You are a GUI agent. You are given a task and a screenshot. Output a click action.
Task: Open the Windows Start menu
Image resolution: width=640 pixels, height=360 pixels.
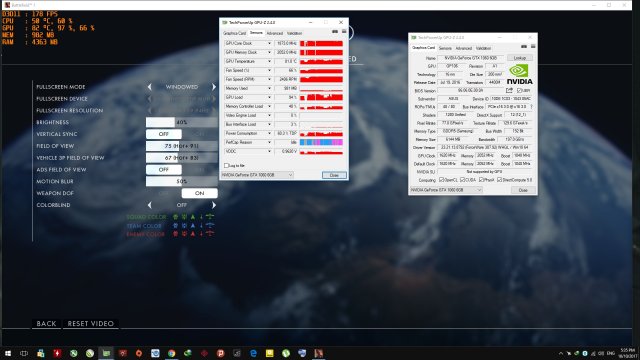click(x=8, y=353)
